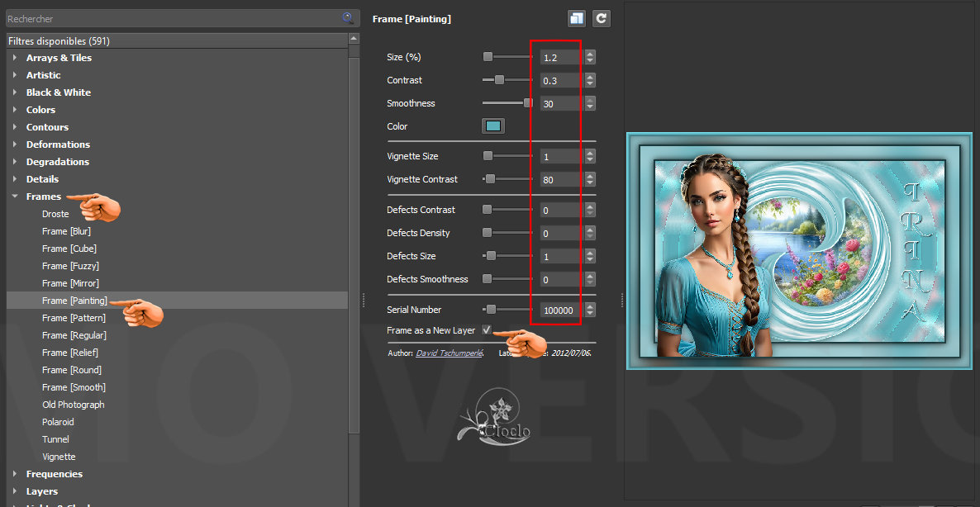
Task: Click the Contrast value field
Action: click(562, 81)
